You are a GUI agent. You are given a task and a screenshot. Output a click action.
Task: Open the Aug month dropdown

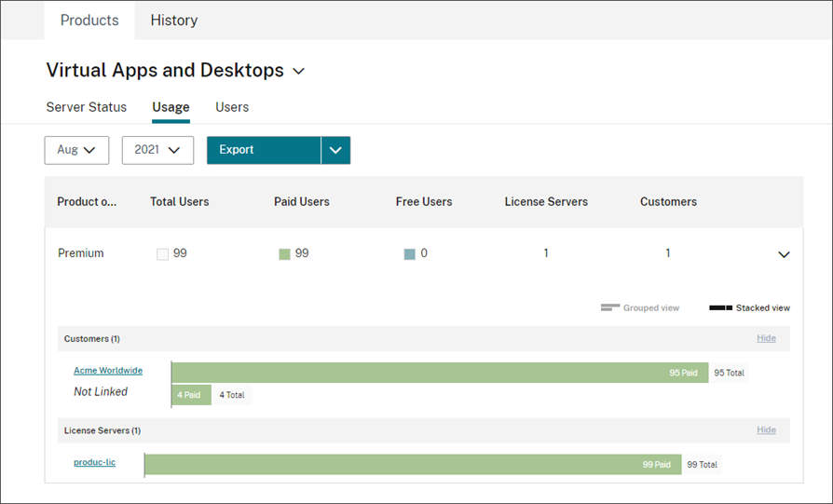pos(76,150)
